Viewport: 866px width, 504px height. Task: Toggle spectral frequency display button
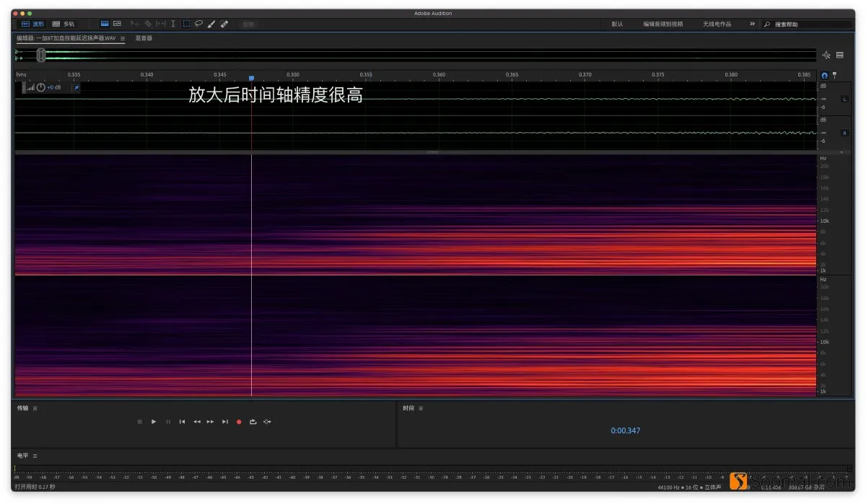click(104, 24)
